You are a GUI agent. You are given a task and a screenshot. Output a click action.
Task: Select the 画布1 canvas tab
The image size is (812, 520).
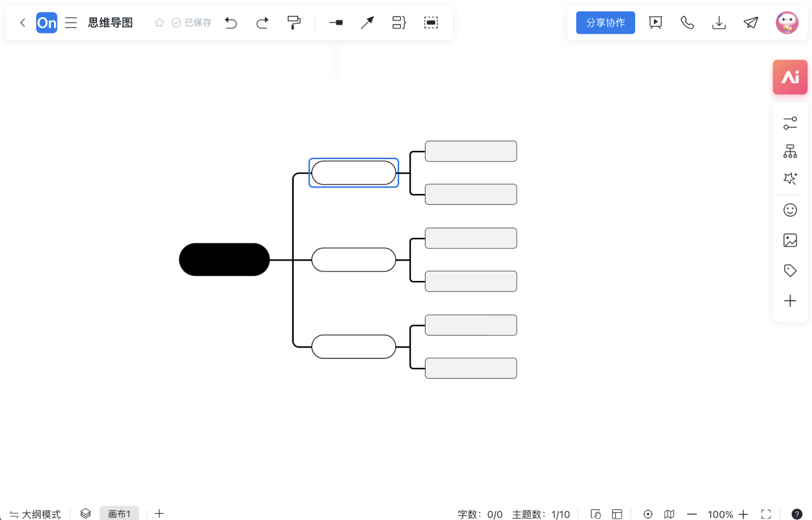(119, 514)
